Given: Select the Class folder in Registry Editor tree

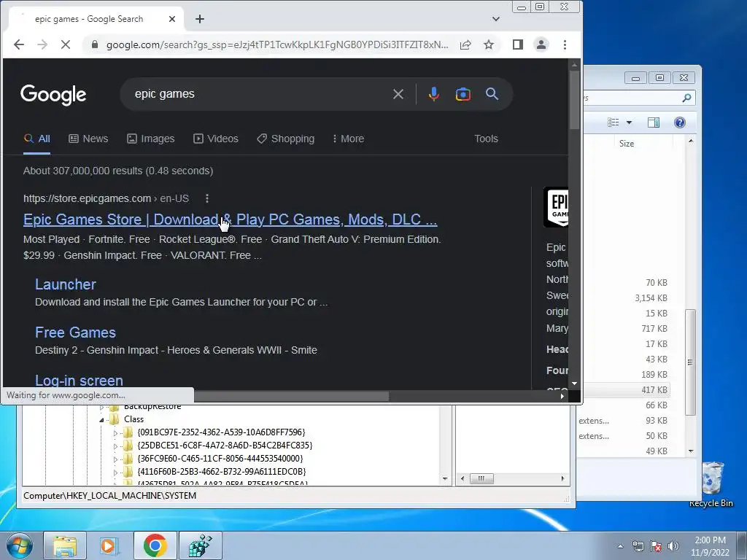Looking at the screenshot, I should point(133,419).
